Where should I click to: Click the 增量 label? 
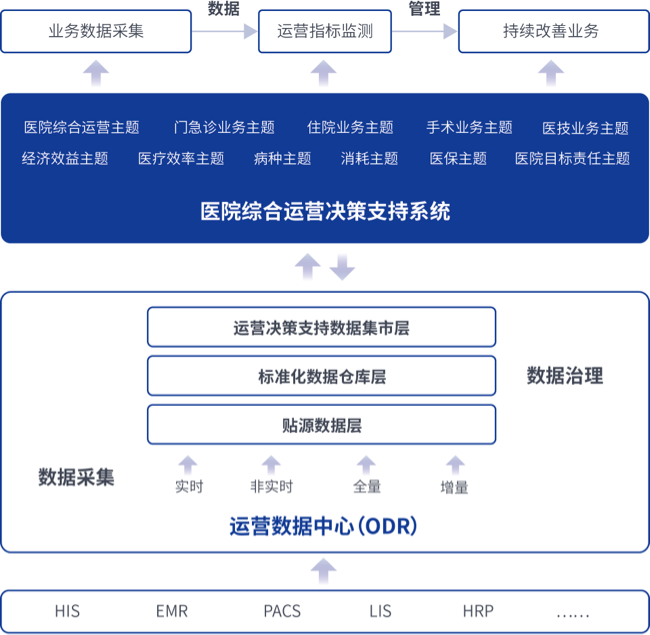click(454, 487)
